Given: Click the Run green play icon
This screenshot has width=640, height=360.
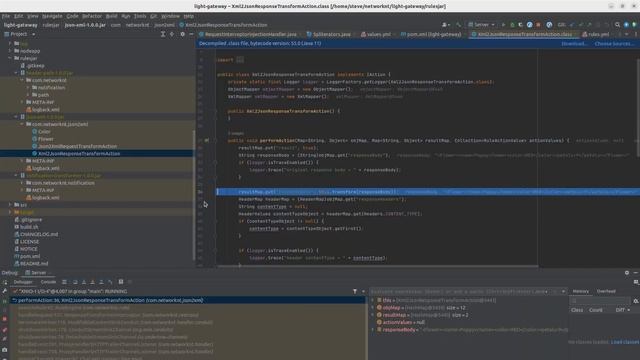Looking at the screenshot, I should point(503,25).
